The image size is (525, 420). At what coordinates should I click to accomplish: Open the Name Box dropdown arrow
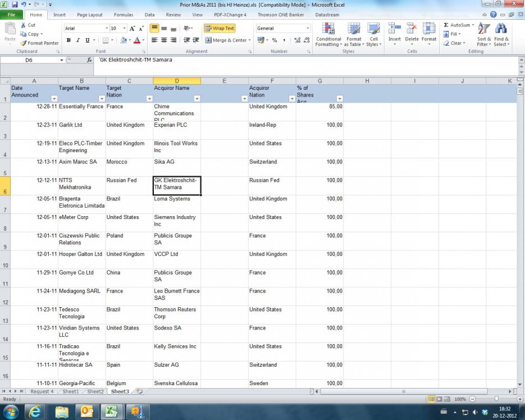click(x=62, y=60)
